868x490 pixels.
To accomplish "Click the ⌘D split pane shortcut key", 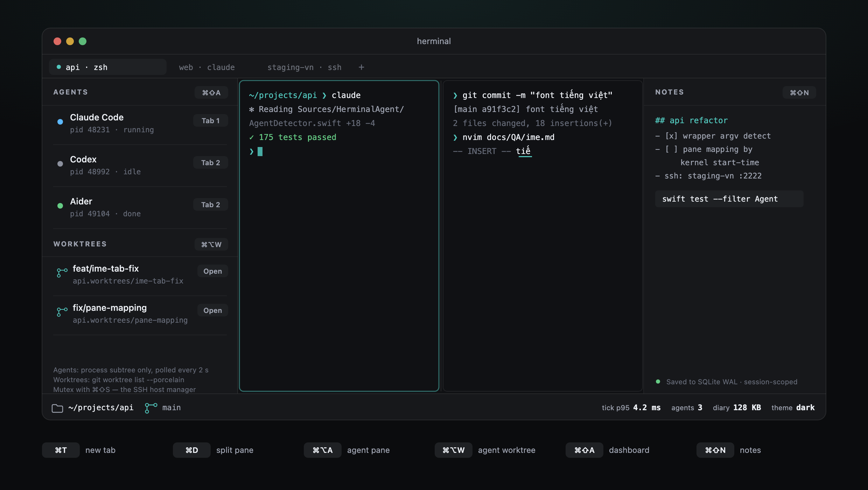I will click(x=192, y=450).
